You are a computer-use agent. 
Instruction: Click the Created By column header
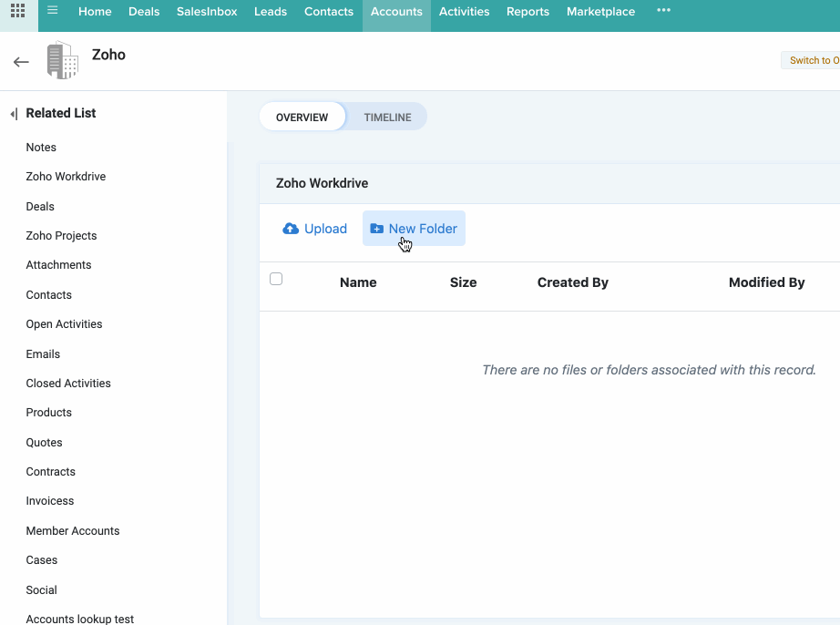[x=573, y=282]
